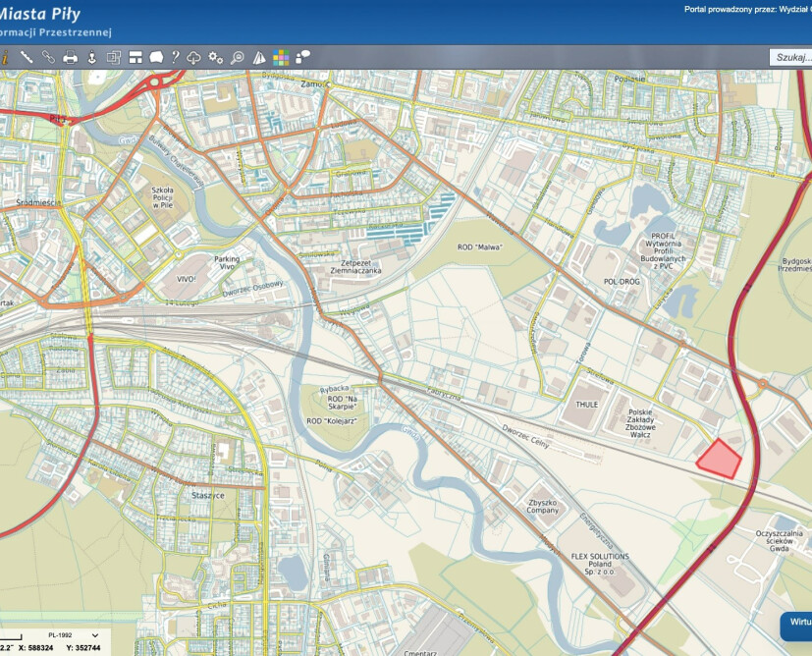Click the street view person icon

91,57
